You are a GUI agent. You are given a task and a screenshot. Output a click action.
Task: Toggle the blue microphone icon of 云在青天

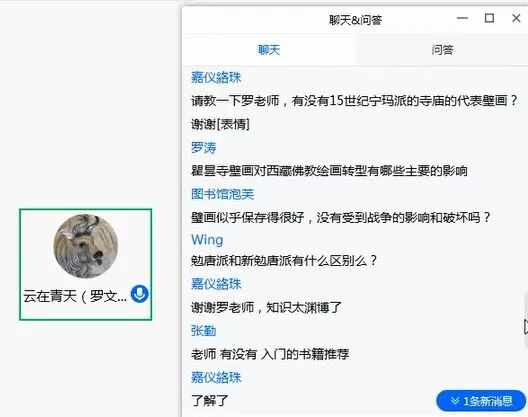click(139, 294)
